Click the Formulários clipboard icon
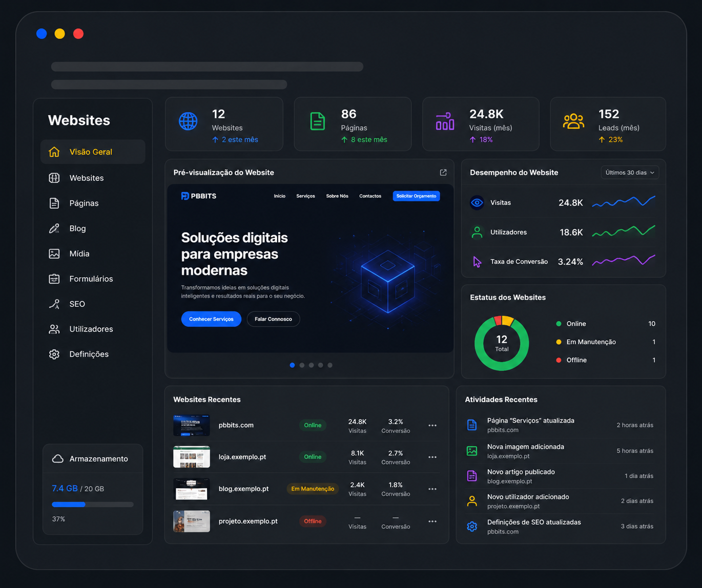The image size is (702, 588). click(54, 279)
